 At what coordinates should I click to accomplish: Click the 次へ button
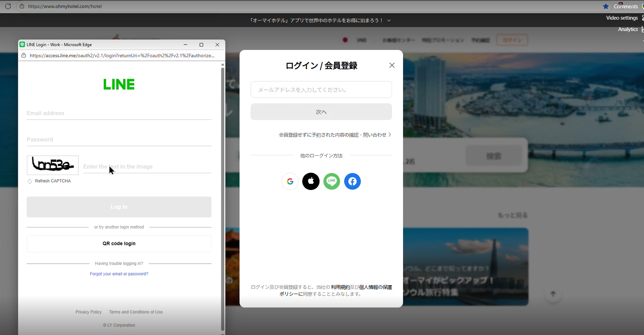coord(321,112)
